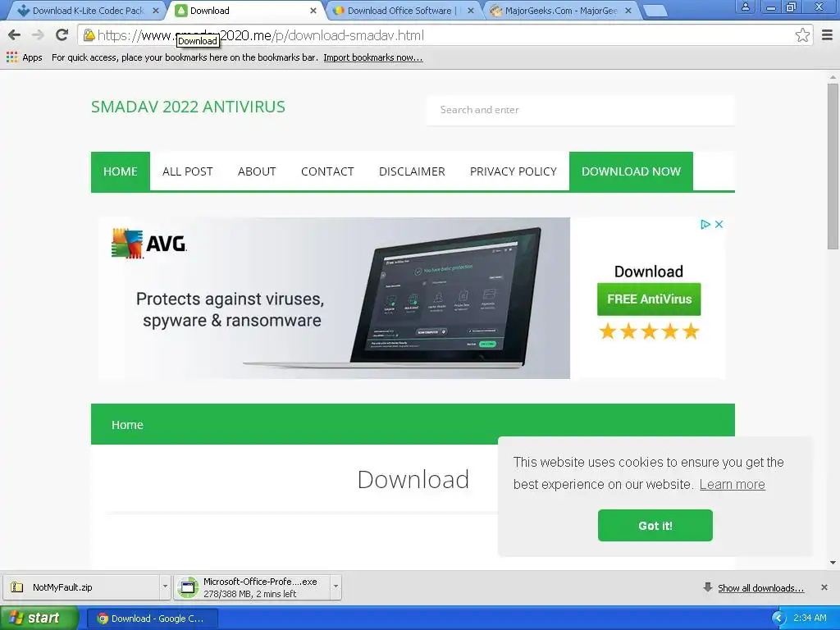Switch to Download K-Lite Codec Pack tab

coord(85,11)
